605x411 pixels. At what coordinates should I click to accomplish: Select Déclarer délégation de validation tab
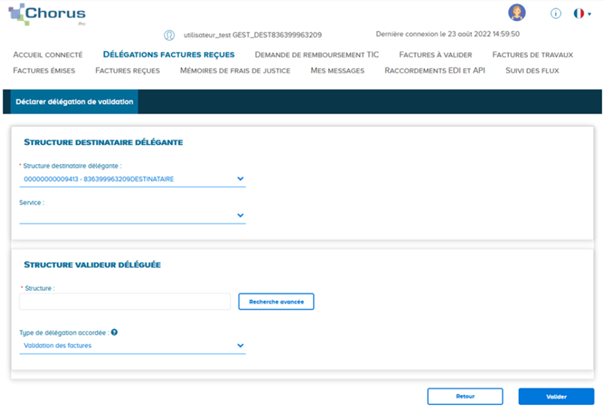tap(74, 102)
